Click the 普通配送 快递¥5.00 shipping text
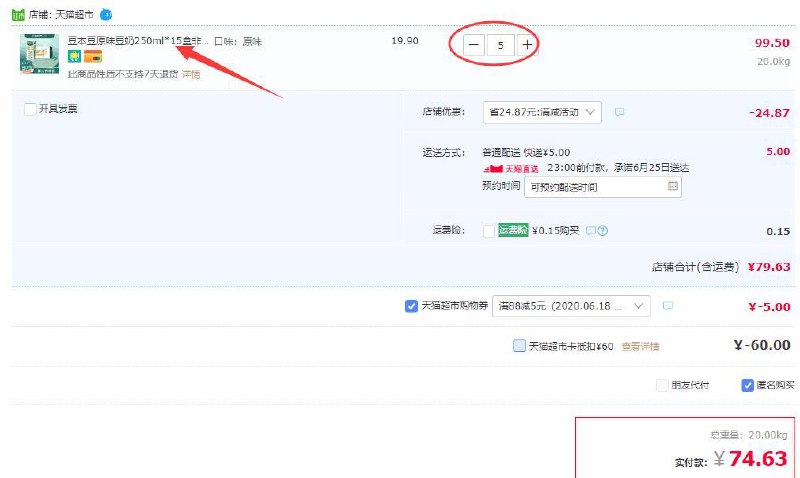This screenshot has height=478, width=800. [526, 153]
